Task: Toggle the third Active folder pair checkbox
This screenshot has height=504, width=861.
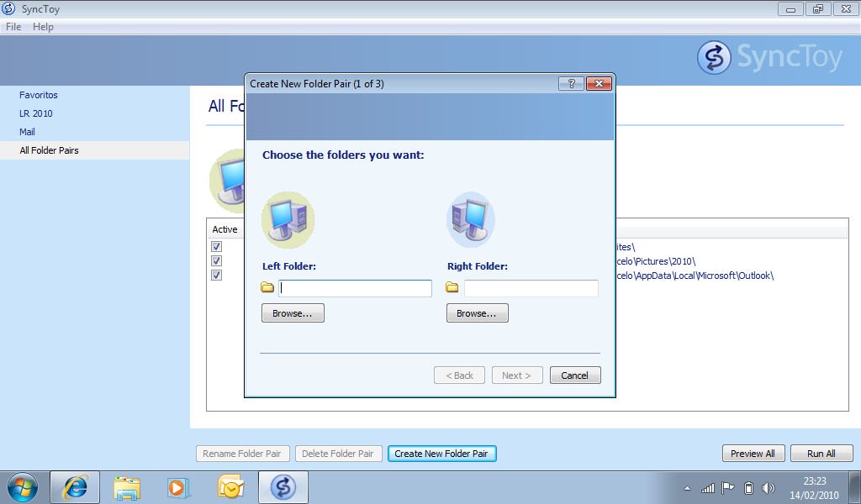Action: point(216,276)
